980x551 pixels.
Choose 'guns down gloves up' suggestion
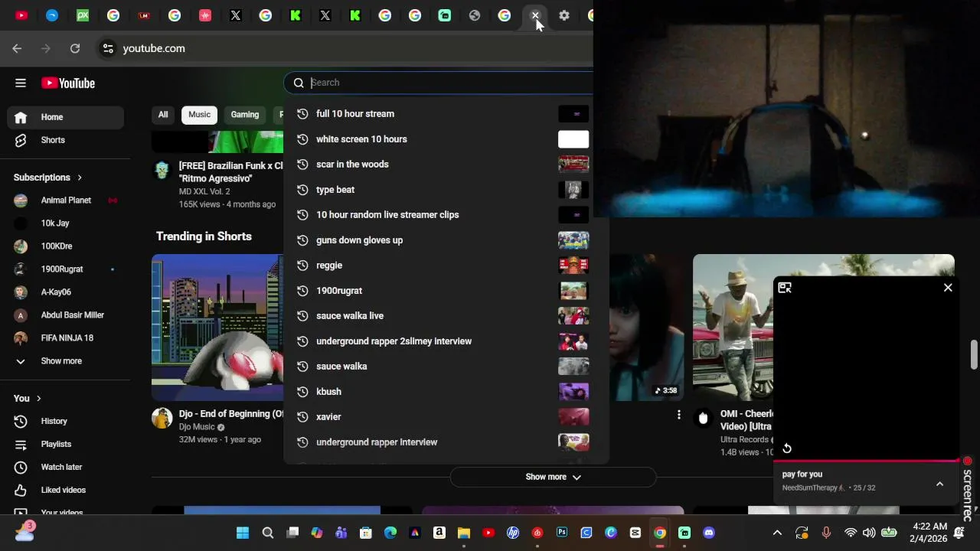[x=446, y=240]
